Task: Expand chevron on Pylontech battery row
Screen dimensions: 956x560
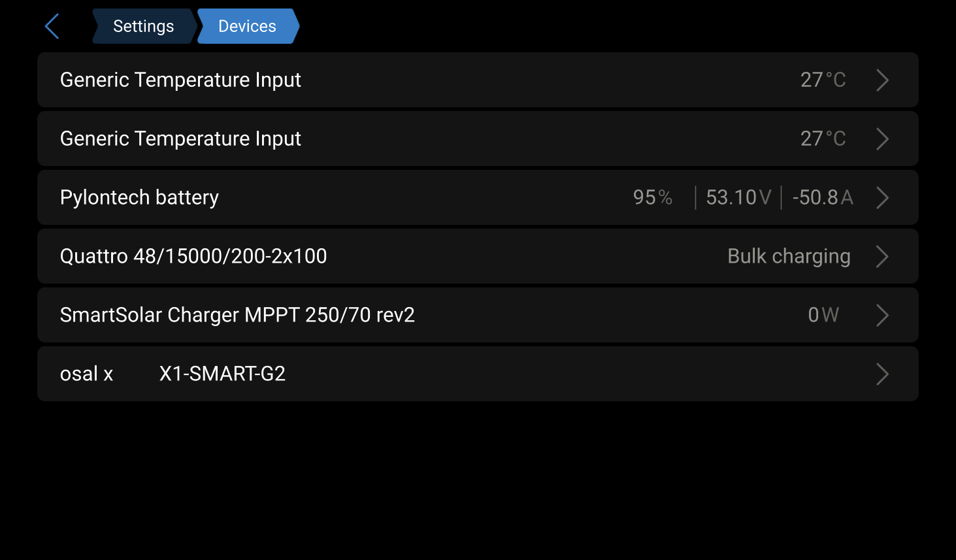Action: pos(882,197)
